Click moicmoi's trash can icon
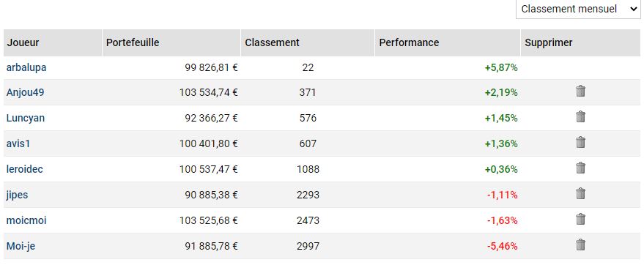Screen dimensions: 644x265 pos(580,220)
